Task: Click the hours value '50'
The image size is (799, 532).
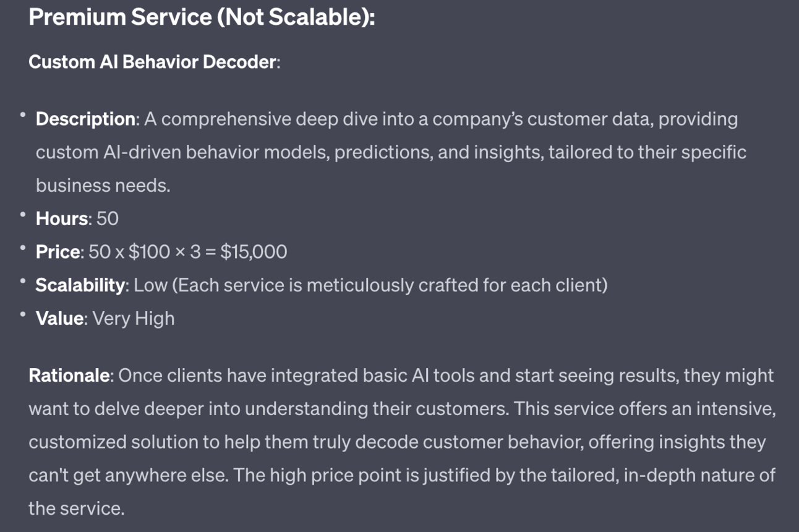Action: (108, 218)
